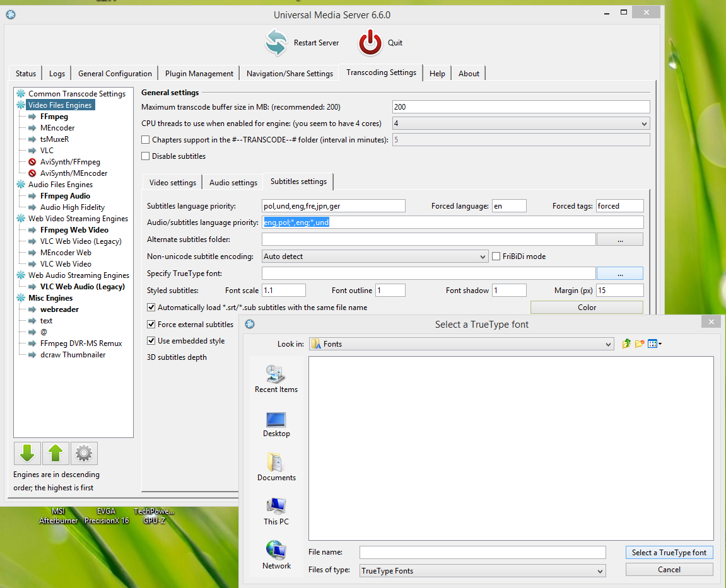Toggle automatically load srt/sub subtitles
The width and height of the screenshot is (726, 588).
(x=151, y=307)
